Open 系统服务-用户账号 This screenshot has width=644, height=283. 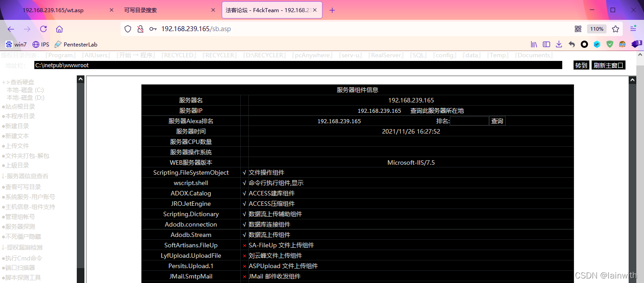click(28, 197)
